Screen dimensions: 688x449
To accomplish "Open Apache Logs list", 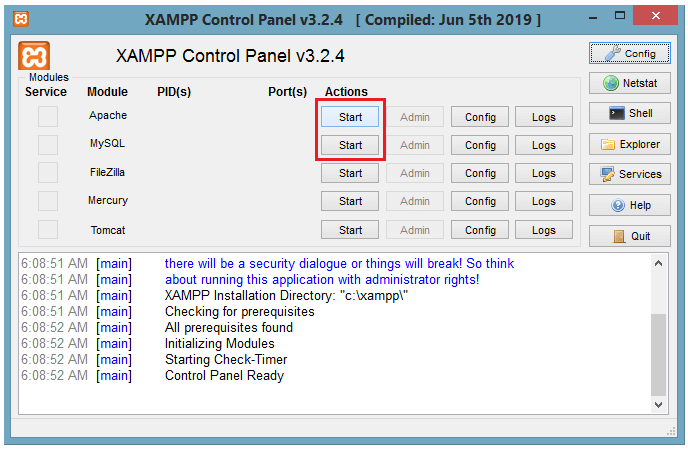I will 544,117.
